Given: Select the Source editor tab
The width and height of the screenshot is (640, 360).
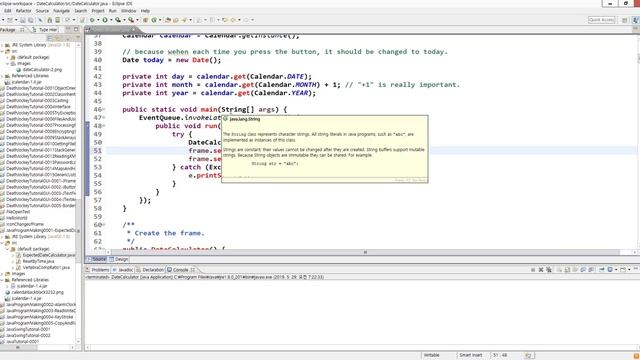Looking at the screenshot, I should click(97, 259).
